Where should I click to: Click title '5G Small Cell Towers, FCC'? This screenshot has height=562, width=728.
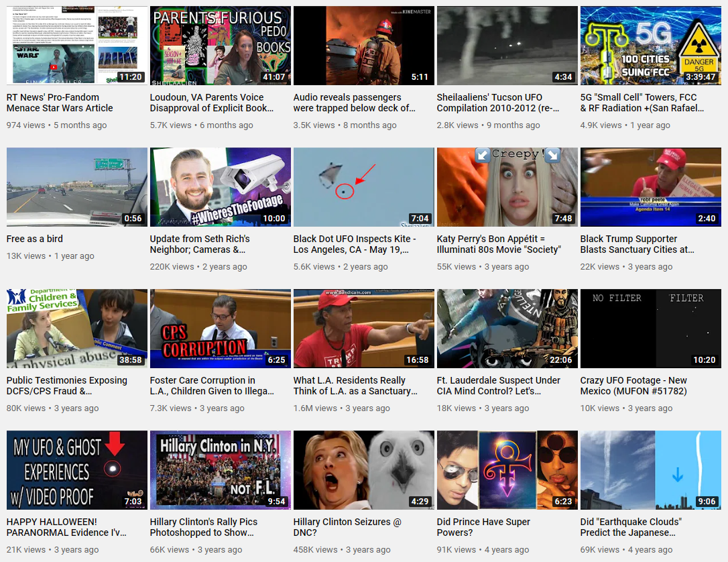click(x=642, y=103)
